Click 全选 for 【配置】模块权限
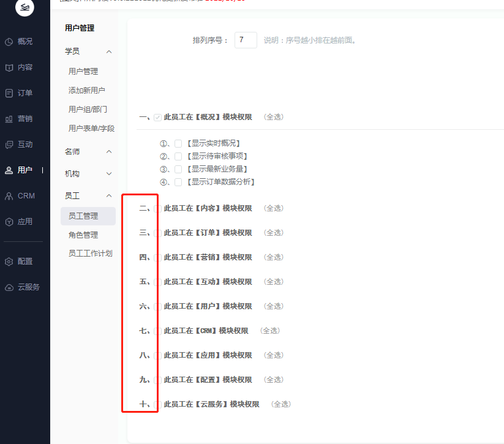 274,380
